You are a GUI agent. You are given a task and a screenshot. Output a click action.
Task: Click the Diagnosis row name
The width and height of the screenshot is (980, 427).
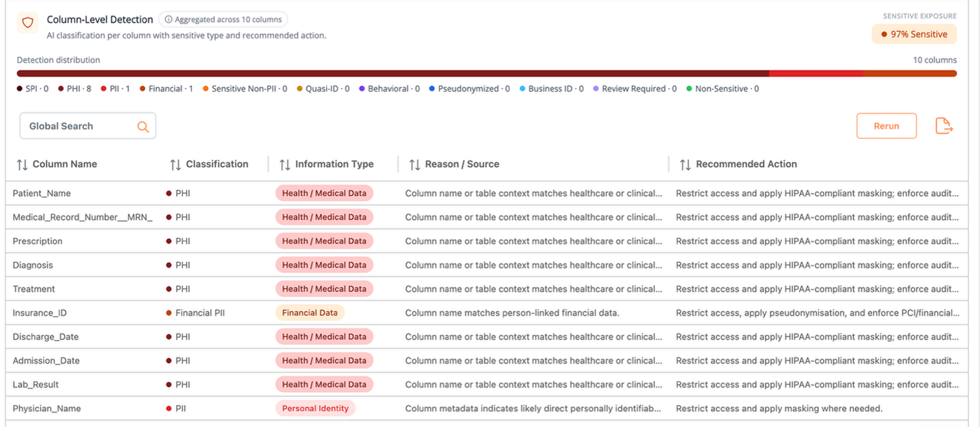pyautogui.click(x=33, y=265)
